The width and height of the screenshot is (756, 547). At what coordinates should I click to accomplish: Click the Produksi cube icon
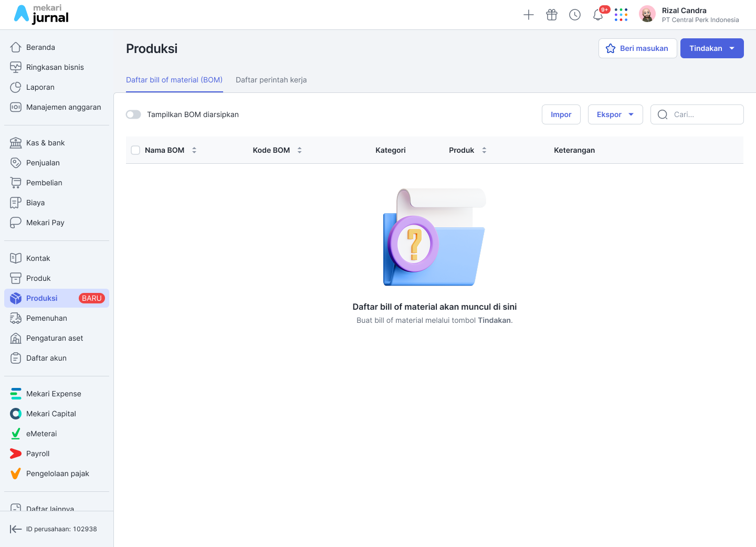[x=16, y=298]
